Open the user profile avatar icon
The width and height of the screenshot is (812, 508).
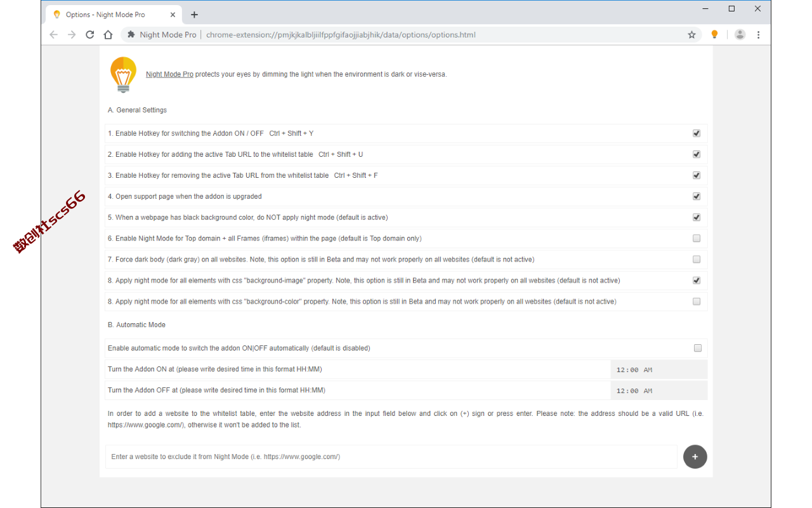click(x=740, y=35)
